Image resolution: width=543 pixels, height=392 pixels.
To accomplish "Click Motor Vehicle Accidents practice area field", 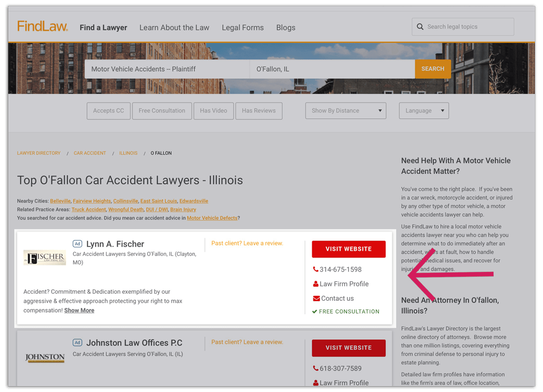I will click(167, 69).
